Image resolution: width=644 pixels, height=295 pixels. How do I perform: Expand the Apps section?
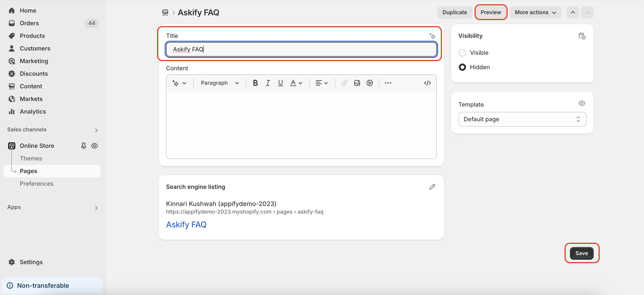click(x=96, y=208)
